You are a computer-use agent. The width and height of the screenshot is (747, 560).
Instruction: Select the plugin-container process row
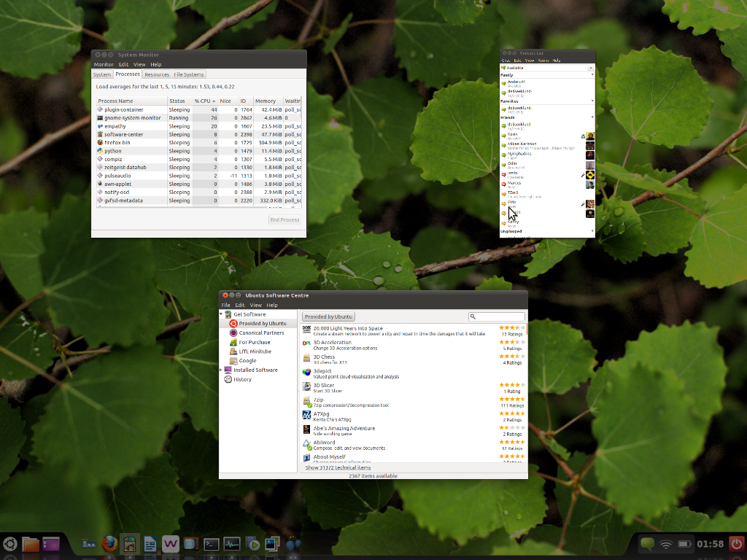[x=198, y=109]
